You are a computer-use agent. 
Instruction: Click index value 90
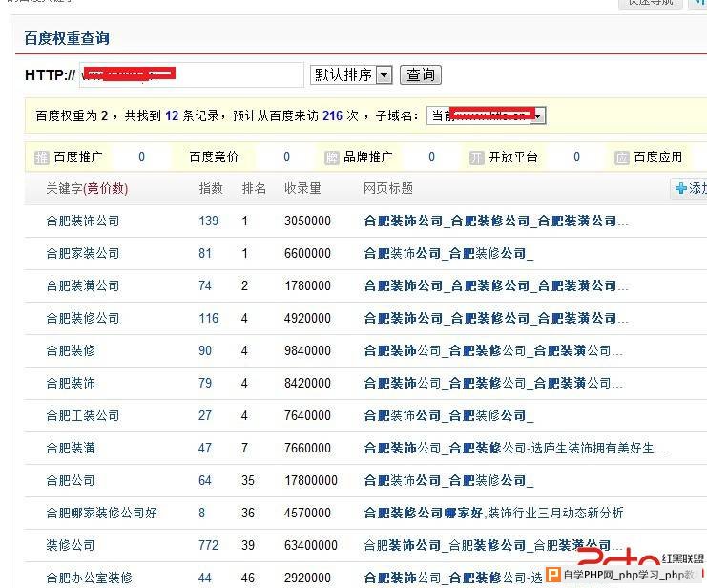205,350
